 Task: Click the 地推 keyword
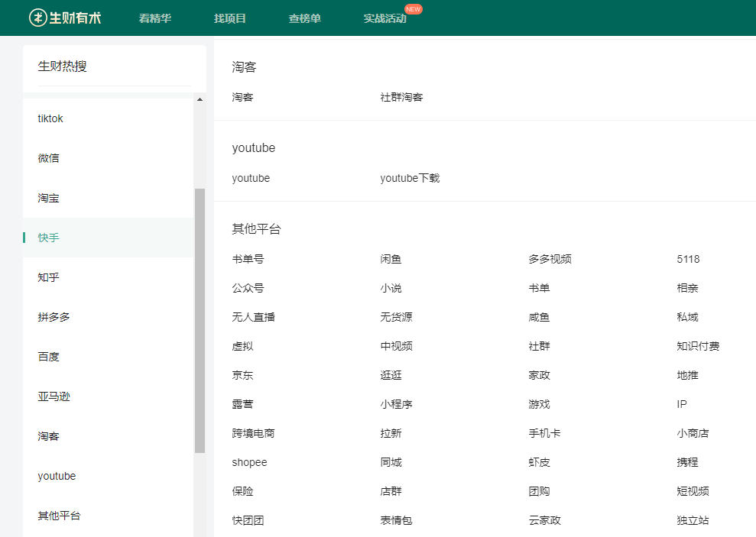[687, 375]
